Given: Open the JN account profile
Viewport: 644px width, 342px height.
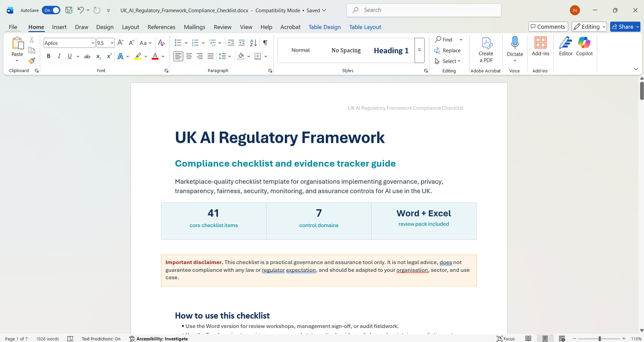Looking at the screenshot, I should [x=575, y=10].
